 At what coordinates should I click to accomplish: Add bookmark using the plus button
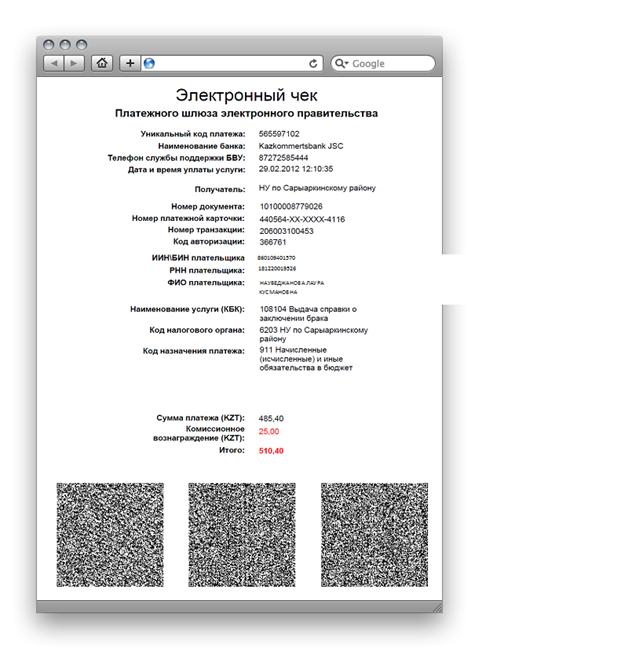130,63
